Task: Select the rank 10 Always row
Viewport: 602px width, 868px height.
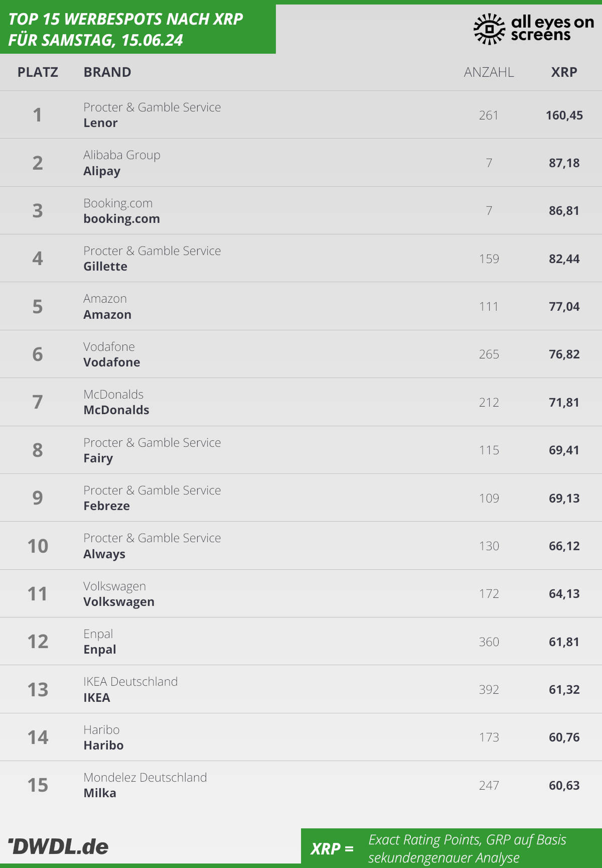Action: (301, 546)
